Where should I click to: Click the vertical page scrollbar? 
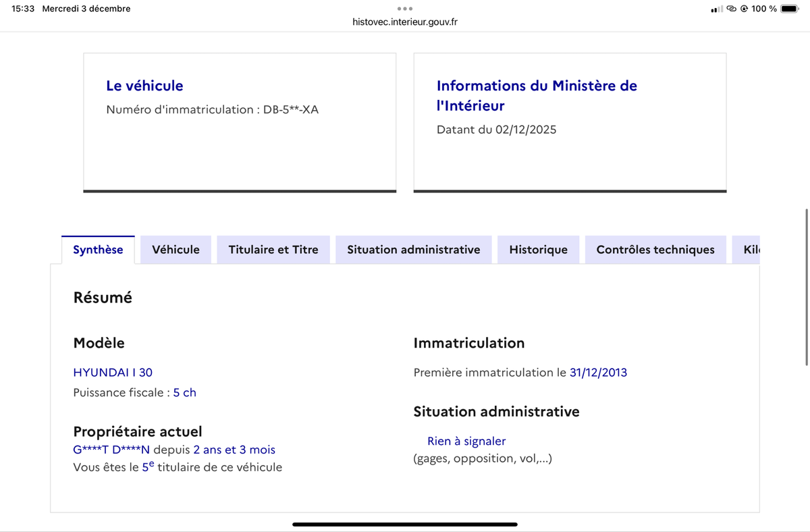806,287
